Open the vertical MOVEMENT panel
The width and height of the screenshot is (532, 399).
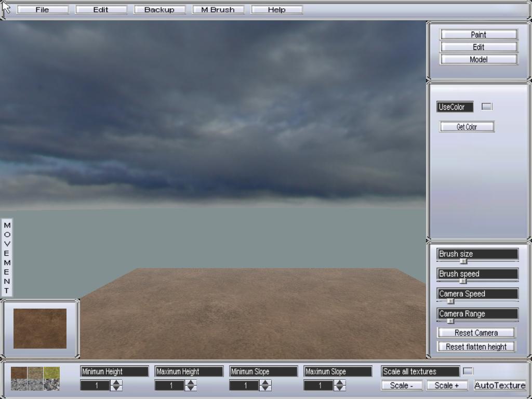point(7,258)
